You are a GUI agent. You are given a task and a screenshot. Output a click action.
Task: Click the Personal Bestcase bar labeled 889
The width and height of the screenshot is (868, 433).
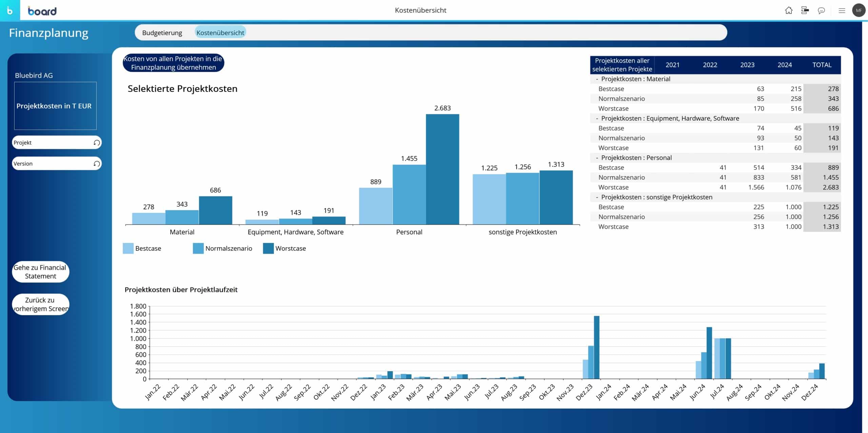[376, 206]
